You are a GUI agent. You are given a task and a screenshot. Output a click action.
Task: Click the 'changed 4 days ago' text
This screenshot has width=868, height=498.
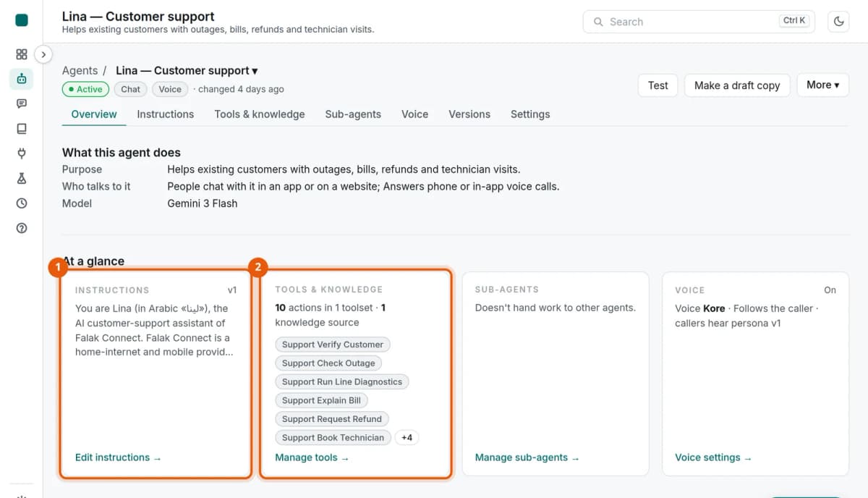242,89
